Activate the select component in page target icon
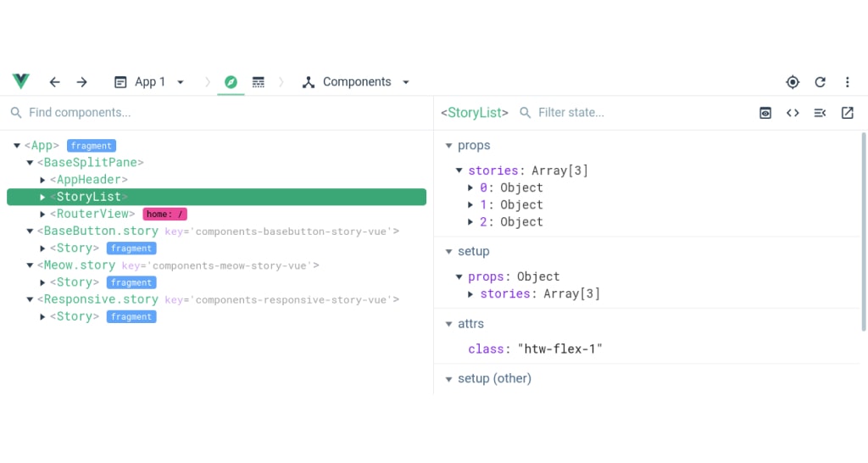This screenshot has width=868, height=463. (793, 82)
